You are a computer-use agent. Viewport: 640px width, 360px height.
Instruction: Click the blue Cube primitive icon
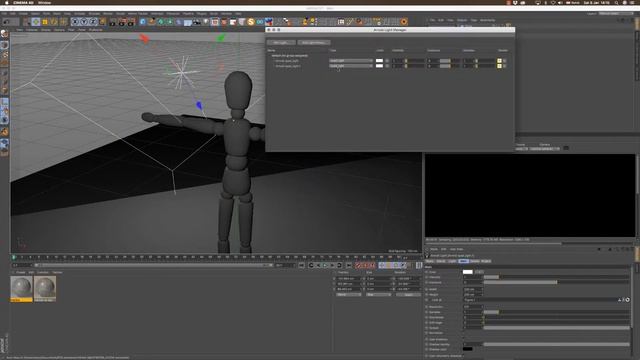tap(143, 22)
